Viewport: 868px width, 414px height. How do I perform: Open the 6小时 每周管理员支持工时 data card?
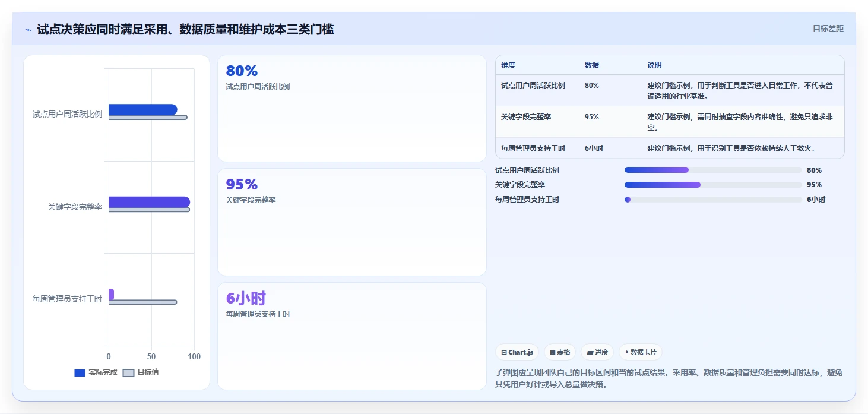click(x=352, y=336)
